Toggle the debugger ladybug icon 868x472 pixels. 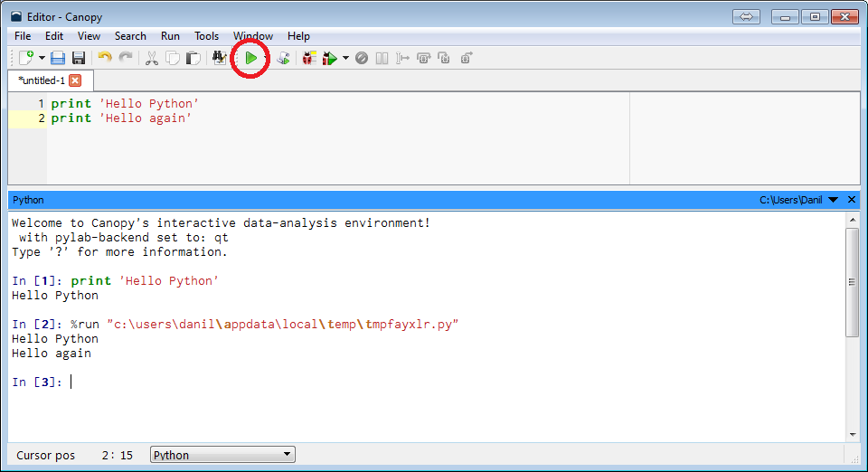[309, 58]
